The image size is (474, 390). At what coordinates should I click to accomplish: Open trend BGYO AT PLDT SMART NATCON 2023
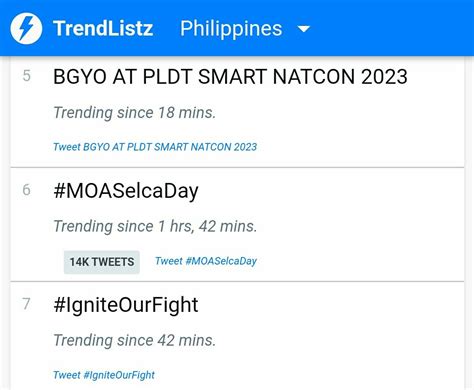[230, 77]
